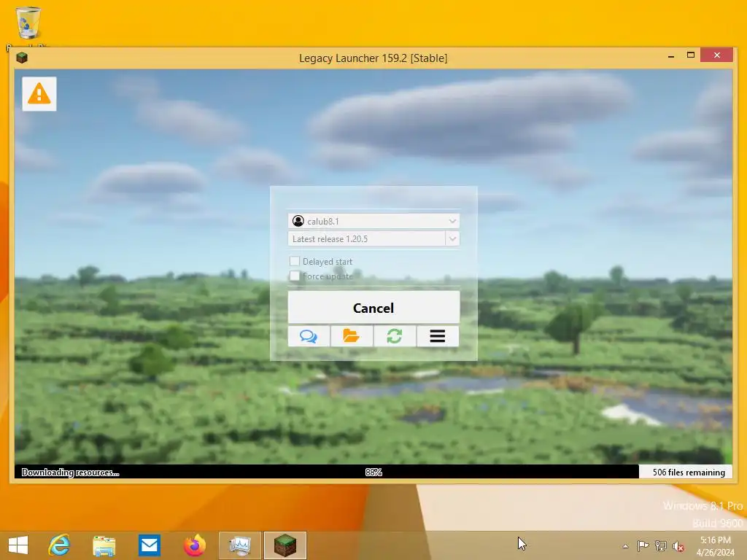Enable the Force update checkbox

pyautogui.click(x=295, y=276)
